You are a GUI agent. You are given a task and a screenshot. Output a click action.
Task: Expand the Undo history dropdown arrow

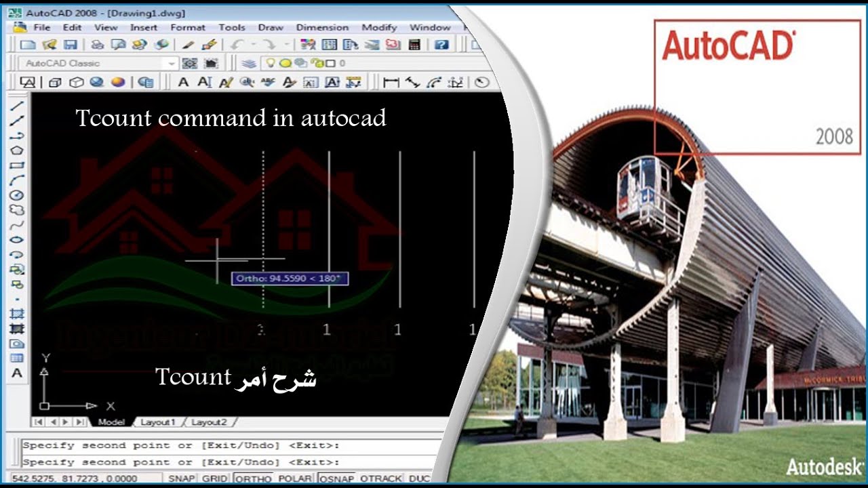point(254,45)
